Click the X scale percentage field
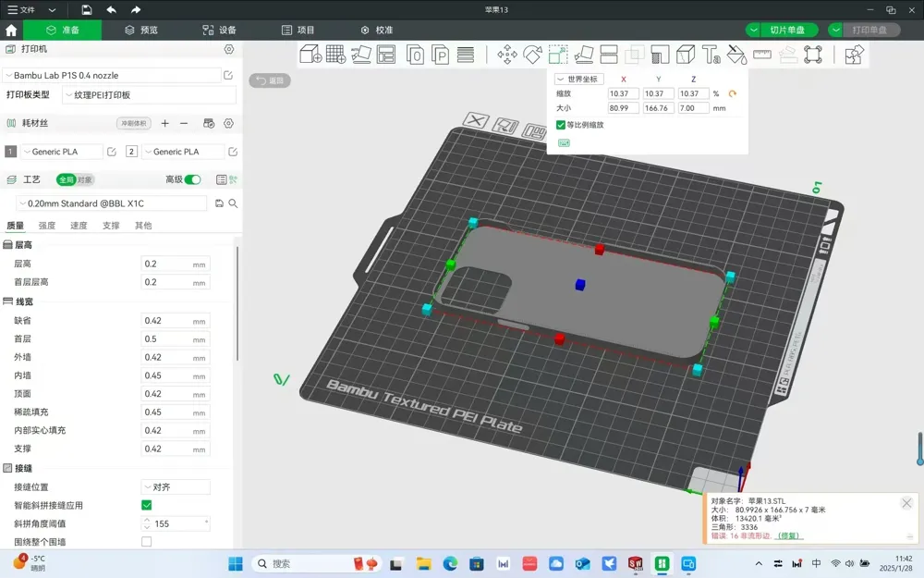This screenshot has width=924, height=578. [623, 93]
